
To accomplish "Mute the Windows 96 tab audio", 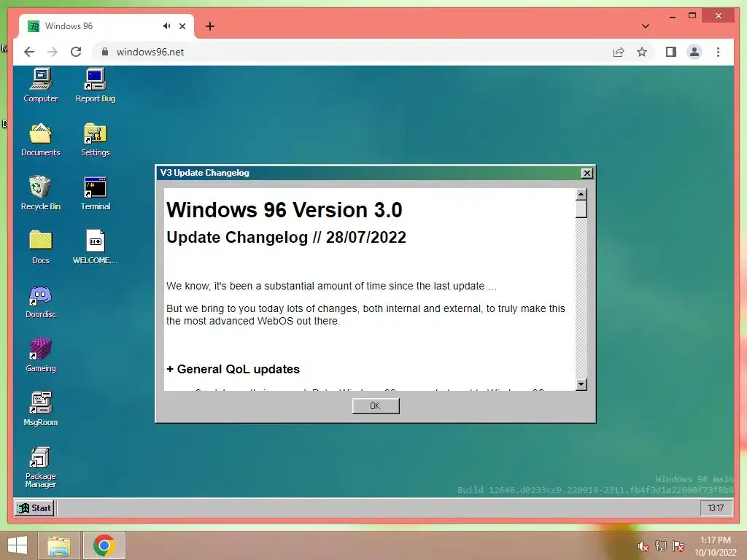I will point(166,26).
